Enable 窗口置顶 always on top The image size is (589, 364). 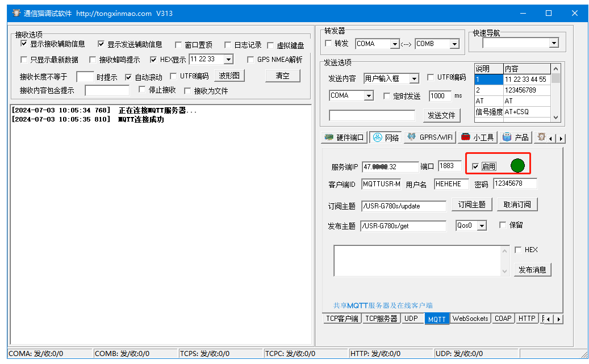178,45
